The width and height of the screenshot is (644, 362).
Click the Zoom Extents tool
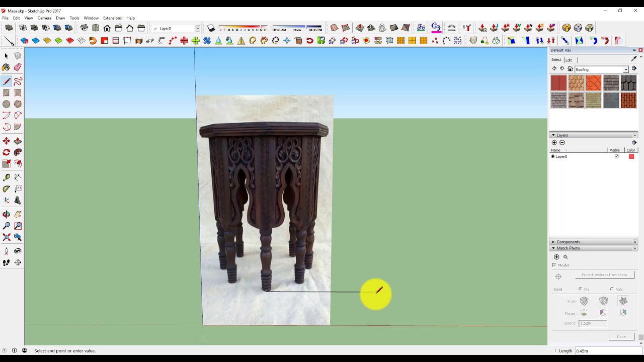click(6, 237)
